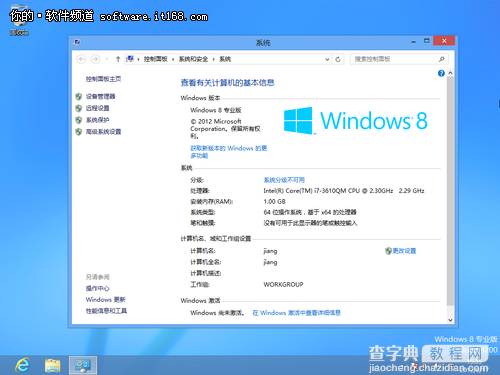Click the Windows 8 专业版 edition text
The width and height of the screenshot is (500, 375).
click(216, 110)
